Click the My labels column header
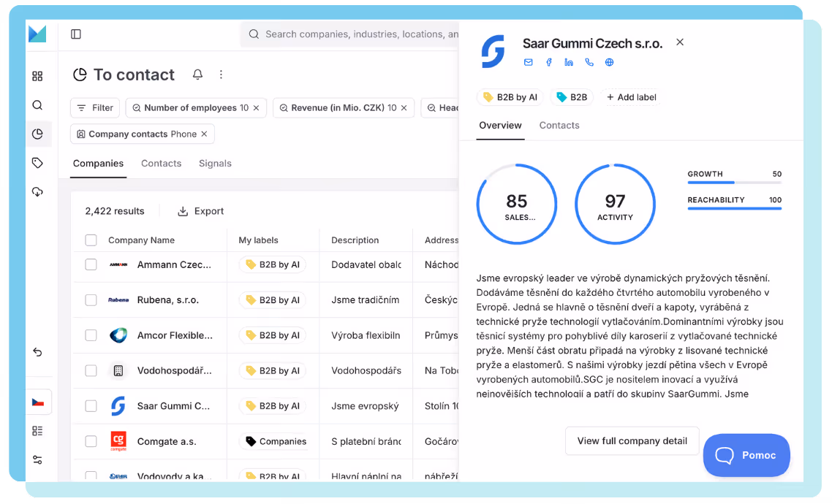832x504 pixels. click(x=258, y=240)
